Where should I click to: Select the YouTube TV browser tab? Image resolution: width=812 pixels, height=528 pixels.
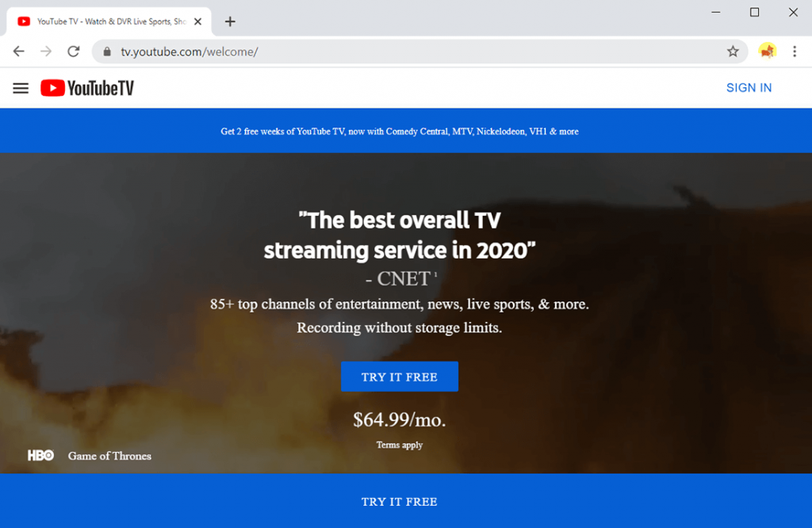point(109,21)
